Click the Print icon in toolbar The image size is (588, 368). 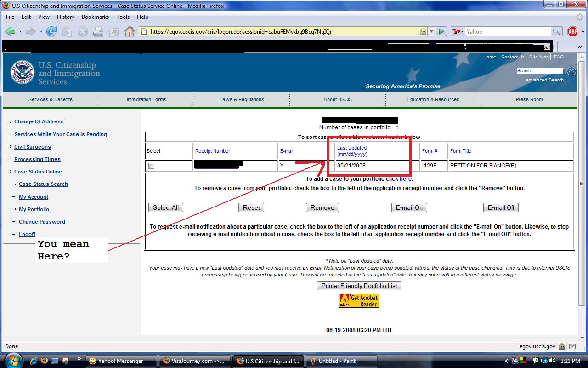(98, 32)
